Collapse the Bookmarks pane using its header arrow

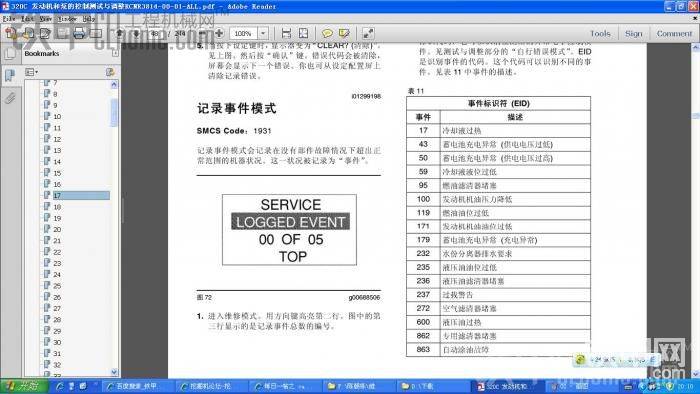pyautogui.click(x=115, y=54)
